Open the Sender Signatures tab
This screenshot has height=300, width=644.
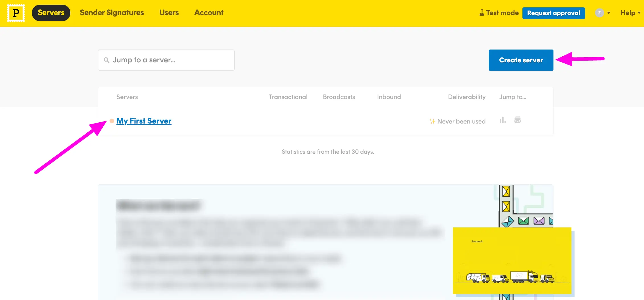pos(112,13)
